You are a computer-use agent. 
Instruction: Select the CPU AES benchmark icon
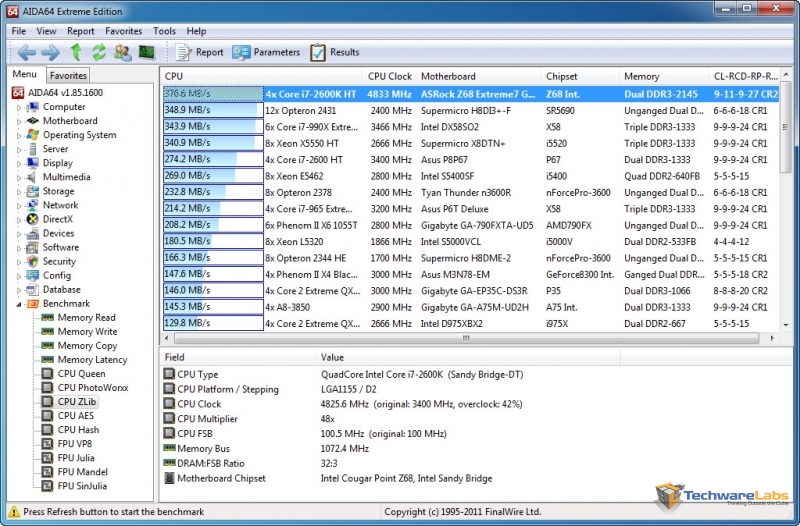coord(47,416)
